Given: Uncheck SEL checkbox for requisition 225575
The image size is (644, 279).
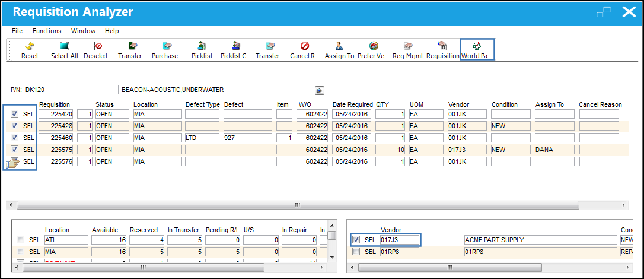Looking at the screenshot, I should [x=14, y=150].
